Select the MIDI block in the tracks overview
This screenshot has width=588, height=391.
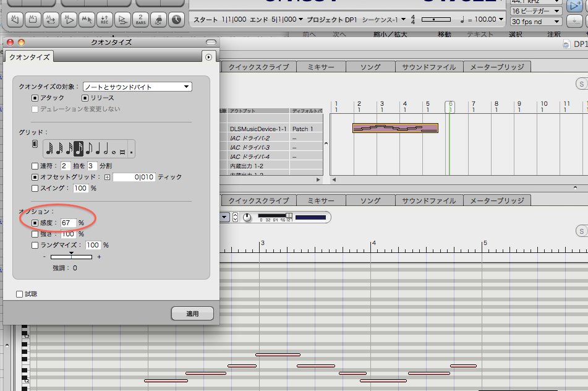pos(395,128)
